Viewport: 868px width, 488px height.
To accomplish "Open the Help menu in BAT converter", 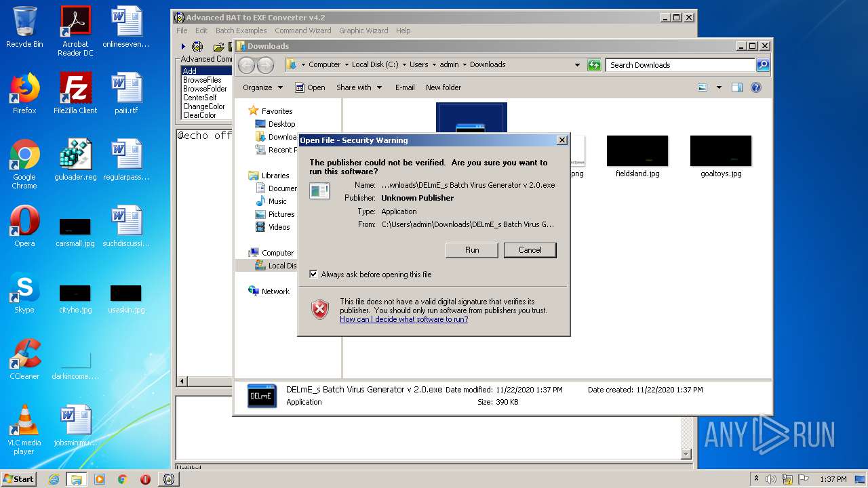I will (403, 30).
